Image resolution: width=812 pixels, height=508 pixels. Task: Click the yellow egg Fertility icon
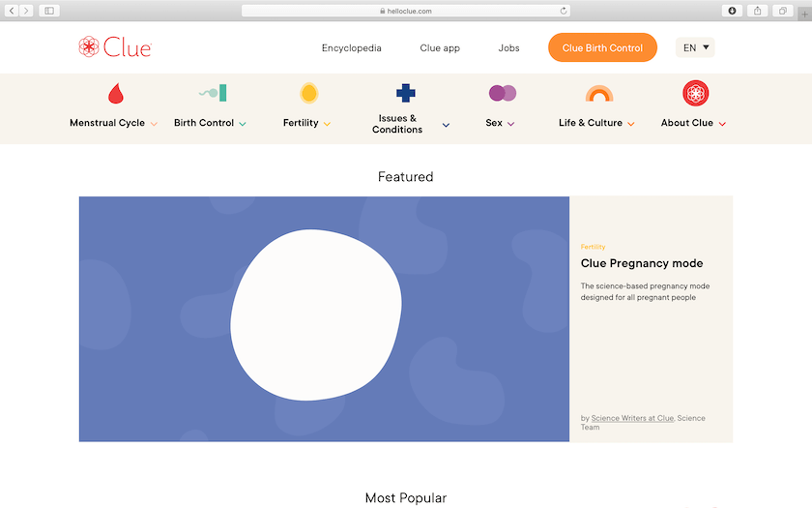[308, 93]
